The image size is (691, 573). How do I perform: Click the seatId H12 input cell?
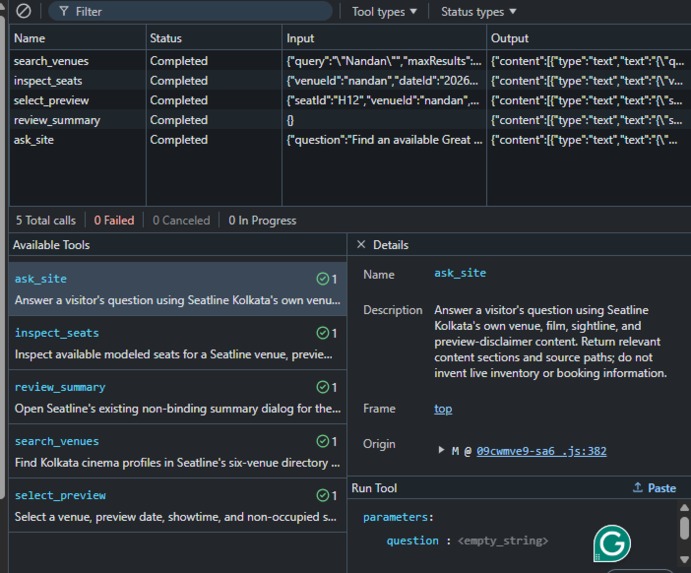384,100
